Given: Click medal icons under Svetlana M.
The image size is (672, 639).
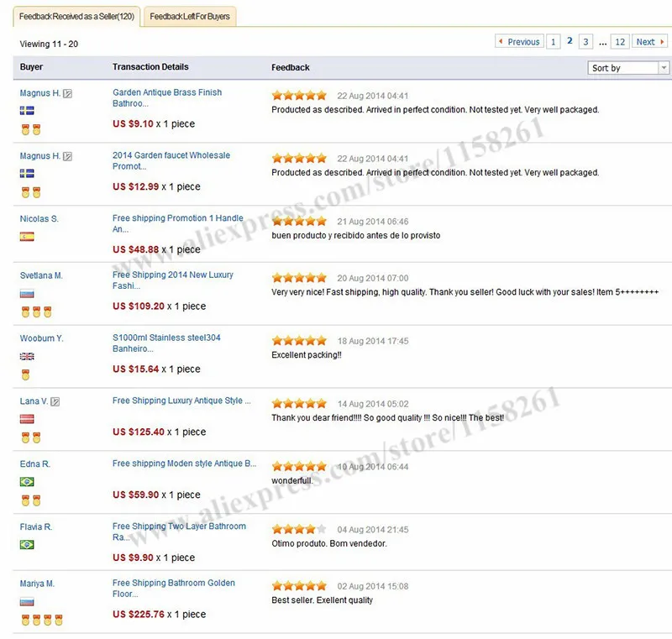Looking at the screenshot, I should click(x=36, y=312).
